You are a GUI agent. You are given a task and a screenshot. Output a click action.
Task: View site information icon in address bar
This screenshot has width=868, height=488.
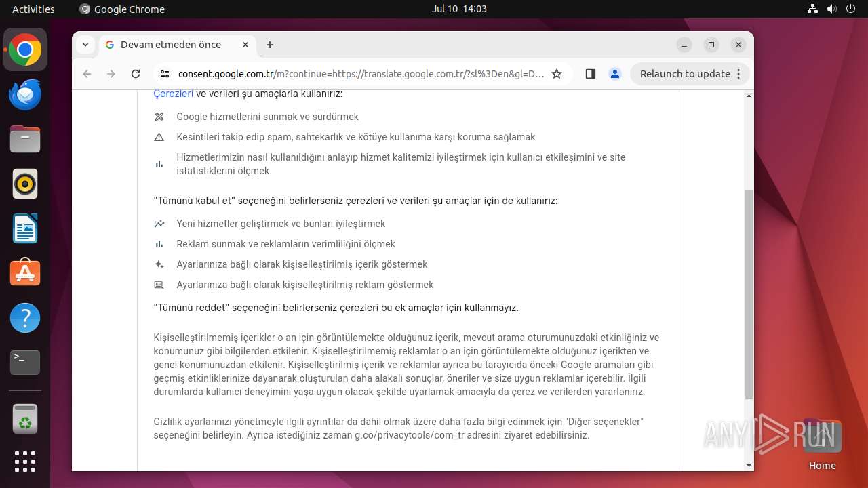(165, 74)
